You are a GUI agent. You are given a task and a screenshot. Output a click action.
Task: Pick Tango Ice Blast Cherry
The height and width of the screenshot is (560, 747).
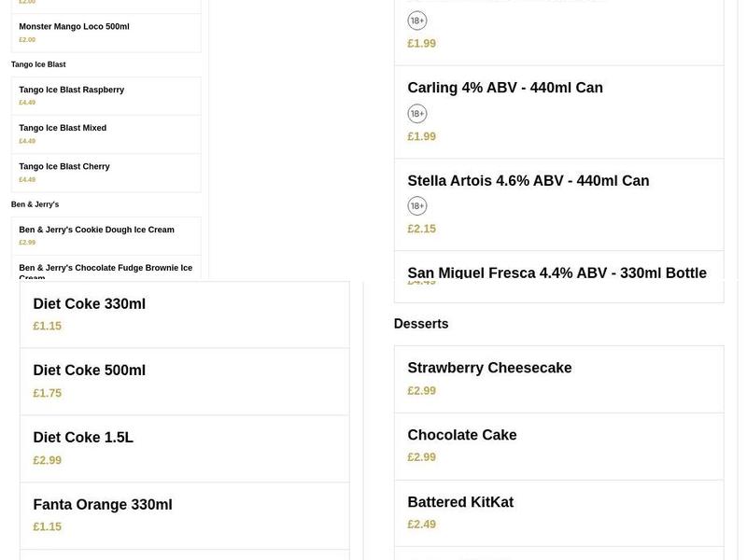coord(106,172)
